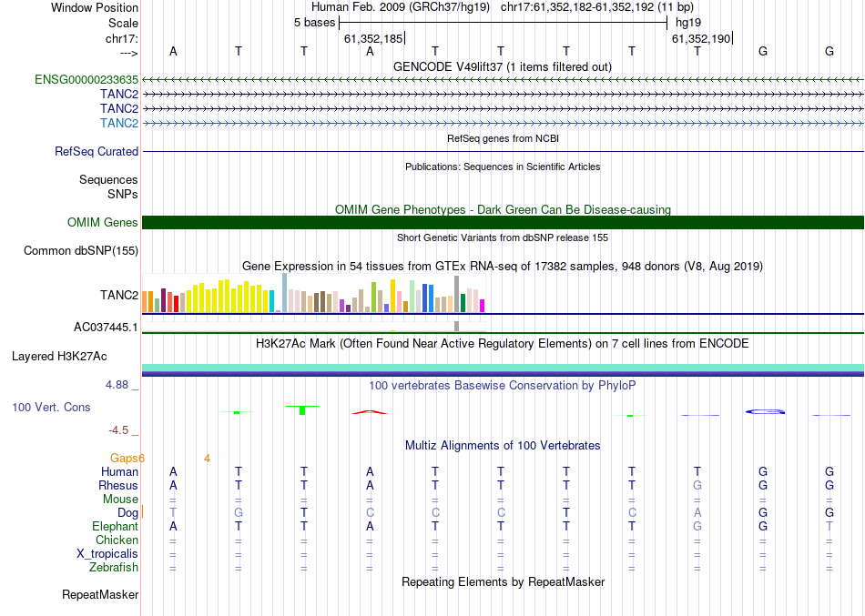
Task: Click Publications: Sequences in Scientific Articles title
Action: (x=503, y=167)
